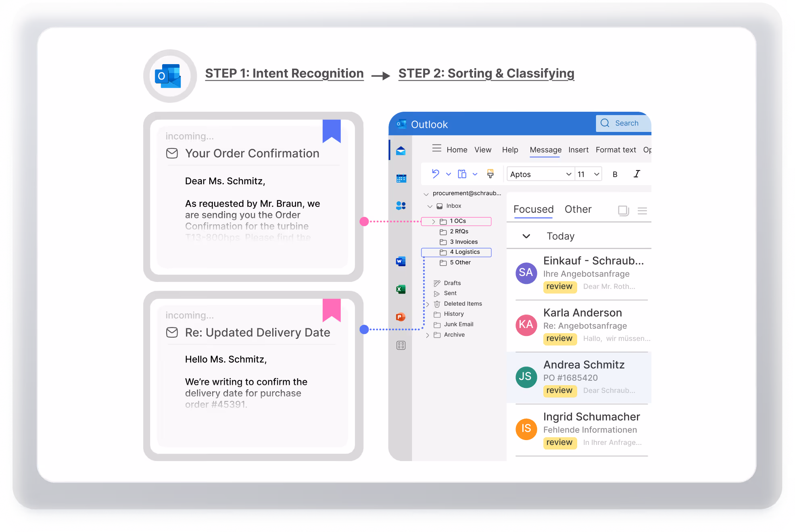Switch to the Other inbox tab
795x532 pixels.
coord(578,209)
